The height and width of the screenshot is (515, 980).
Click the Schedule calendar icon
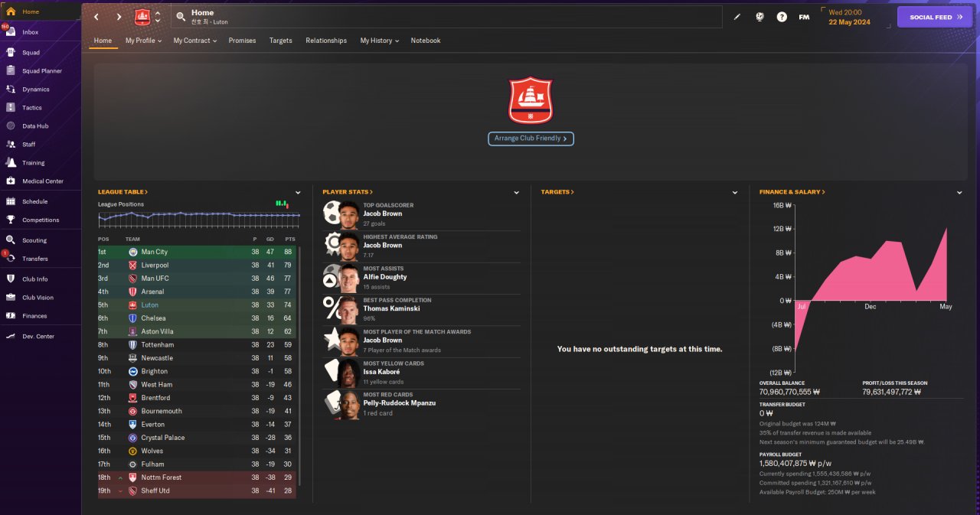click(11, 202)
